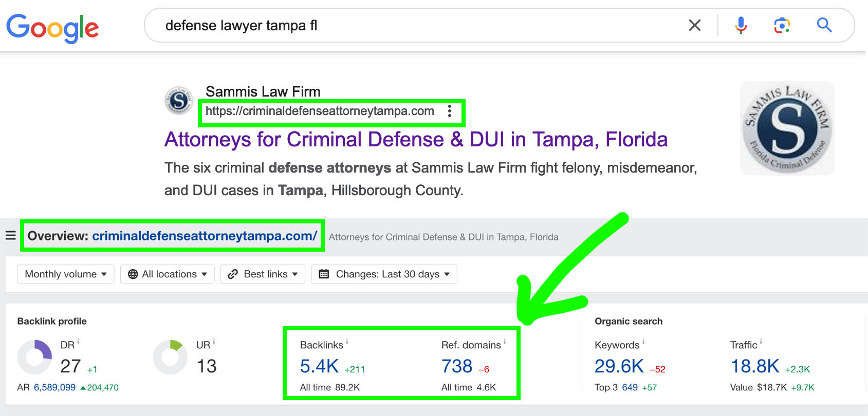Click the +211 backlinks change figure
This screenshot has height=416, width=868.
click(x=355, y=369)
